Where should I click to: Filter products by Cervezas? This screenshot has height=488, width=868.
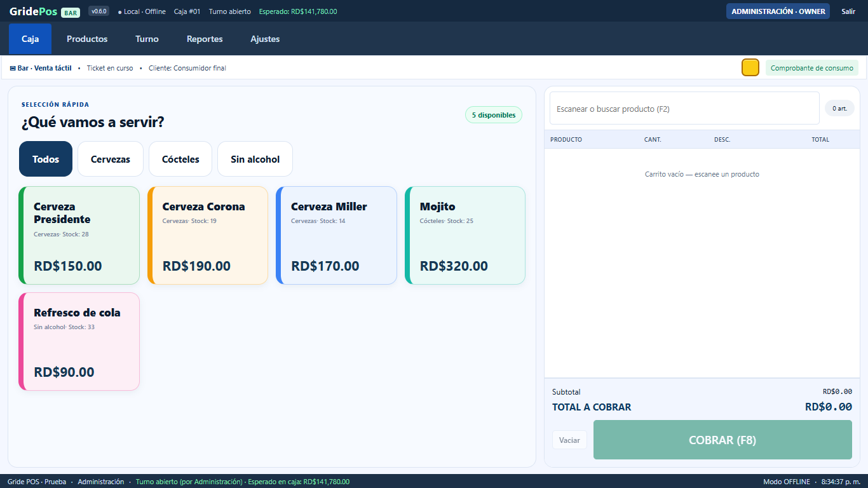coord(111,159)
